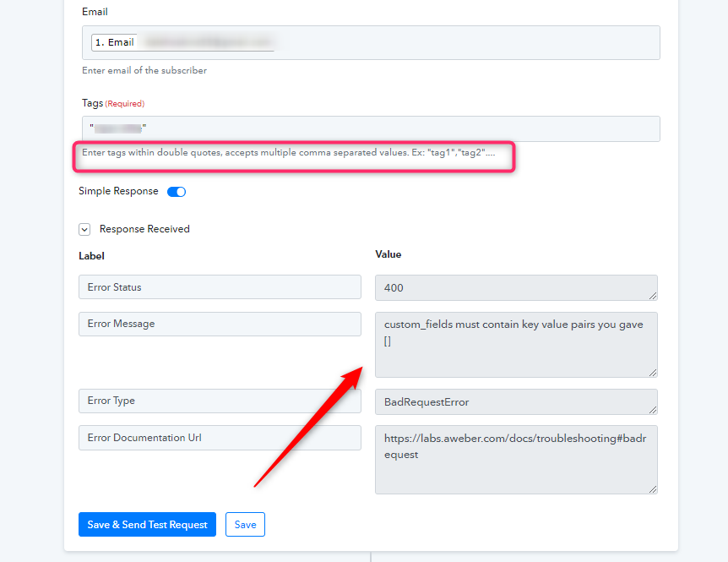728x562 pixels.
Task: Toggle the Simple Response switch
Action: coord(177,192)
